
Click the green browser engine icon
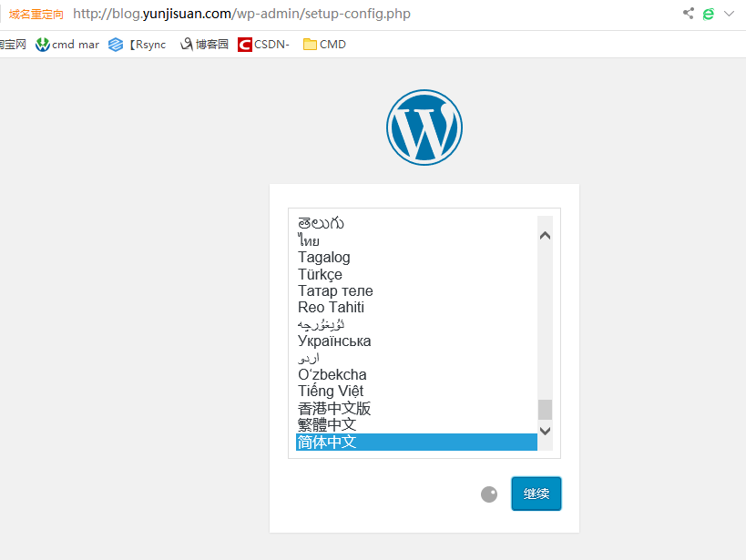[709, 14]
